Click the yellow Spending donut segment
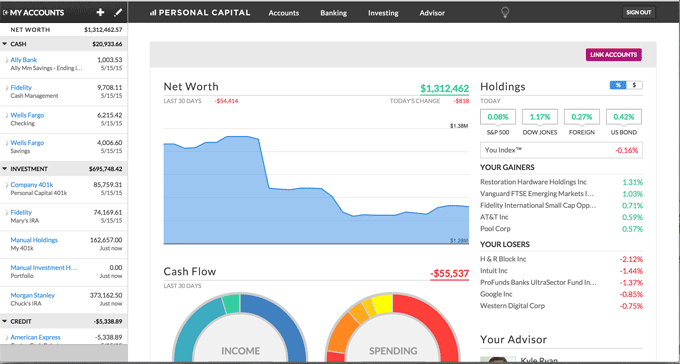 click(x=382, y=304)
